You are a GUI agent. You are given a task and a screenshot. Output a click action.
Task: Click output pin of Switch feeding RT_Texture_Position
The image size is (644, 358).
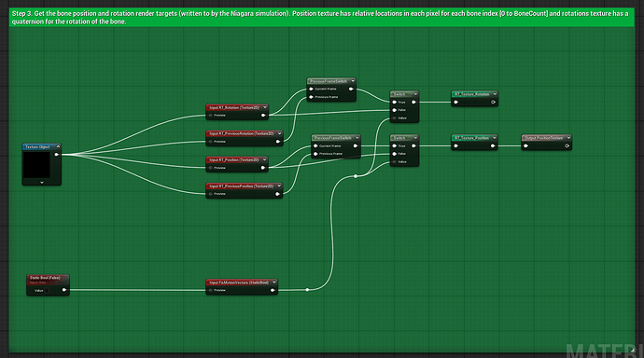[414, 146]
